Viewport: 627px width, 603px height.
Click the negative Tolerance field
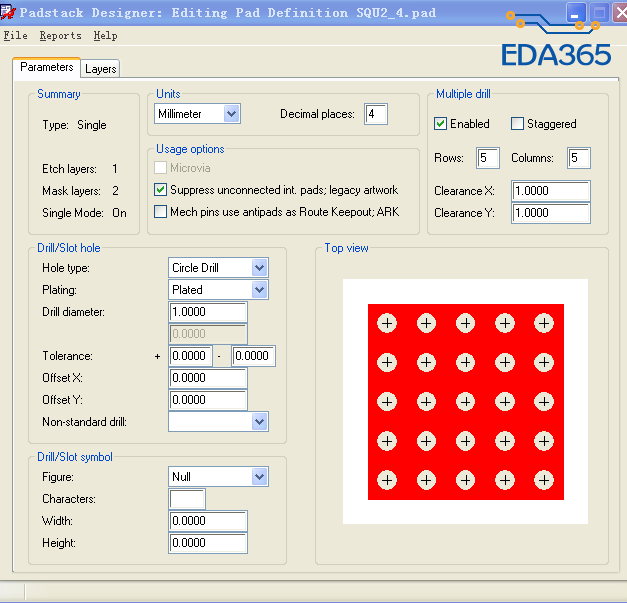pos(254,356)
